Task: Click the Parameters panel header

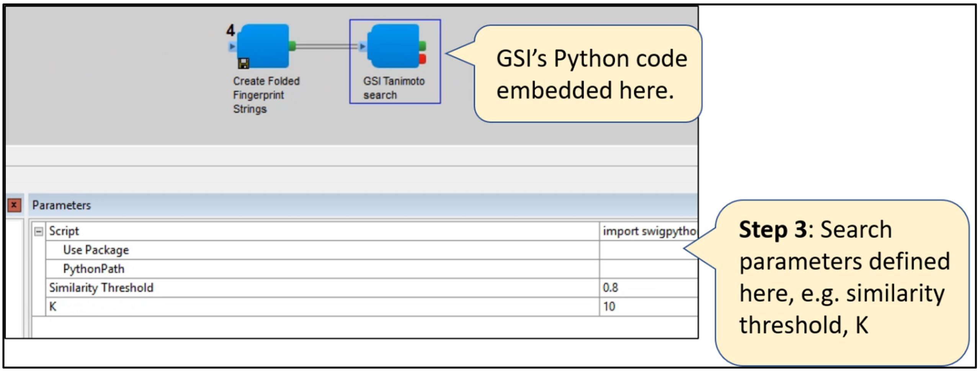Action: [x=61, y=205]
